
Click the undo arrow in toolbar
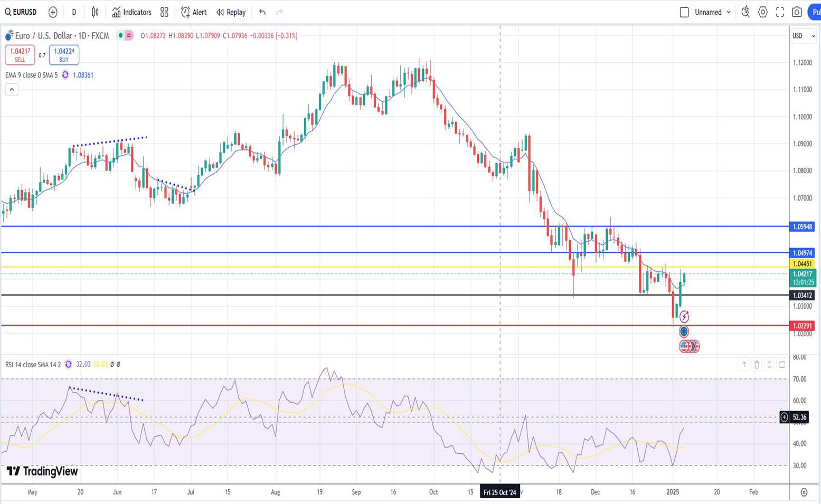[x=262, y=12]
